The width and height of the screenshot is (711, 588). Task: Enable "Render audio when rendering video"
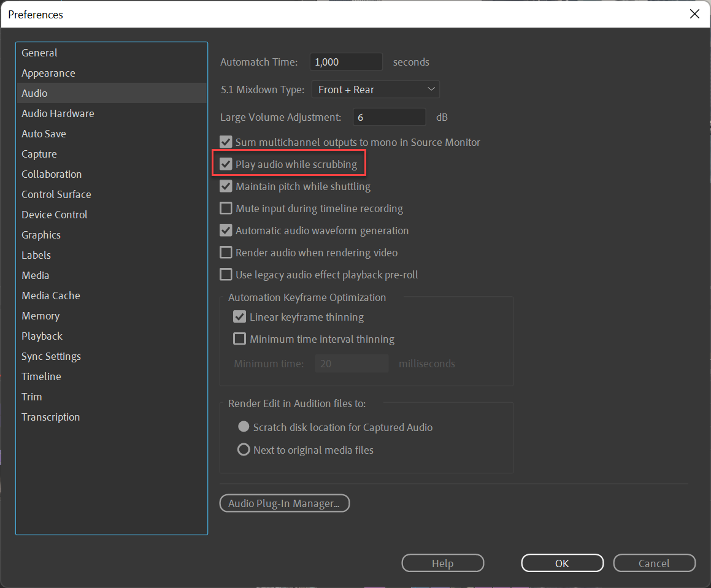(226, 252)
